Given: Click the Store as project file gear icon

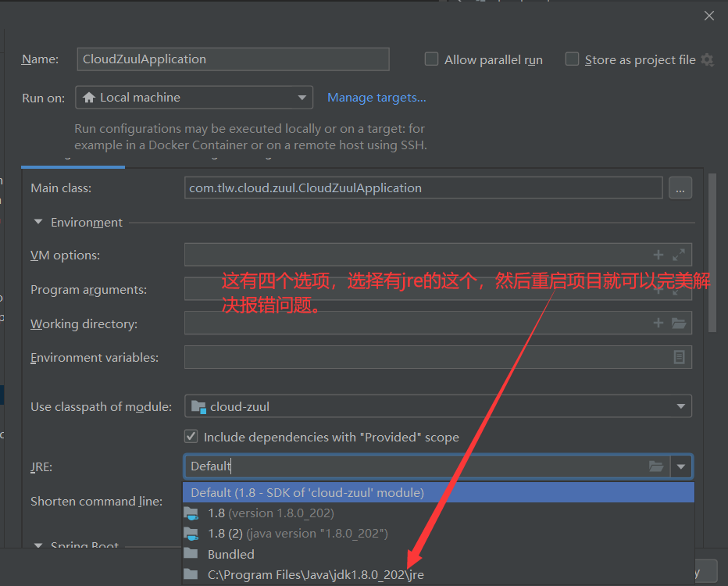Looking at the screenshot, I should 707,60.
